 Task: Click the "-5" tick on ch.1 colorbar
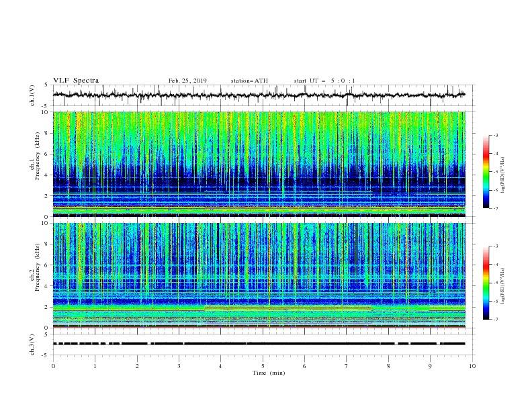[495, 172]
